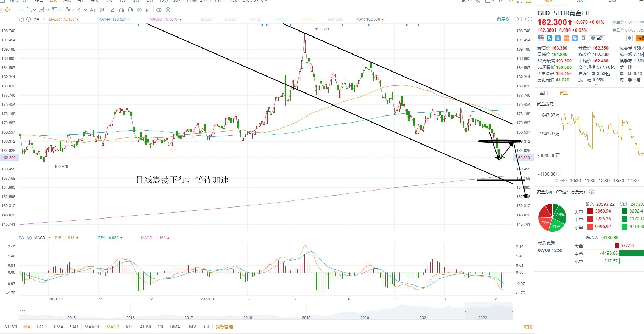
Task: Expand text-lines tool dropdown
Action: point(60,10)
